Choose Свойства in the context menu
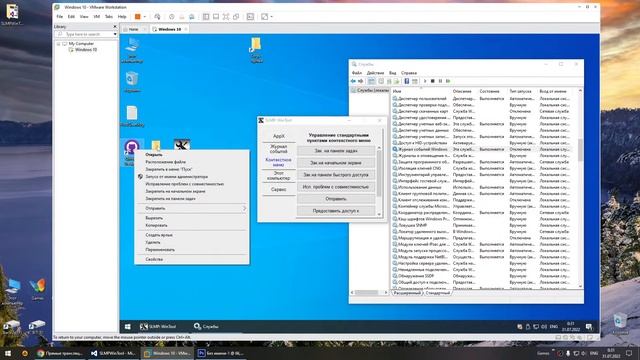This screenshot has width=640, height=360. click(x=192, y=259)
